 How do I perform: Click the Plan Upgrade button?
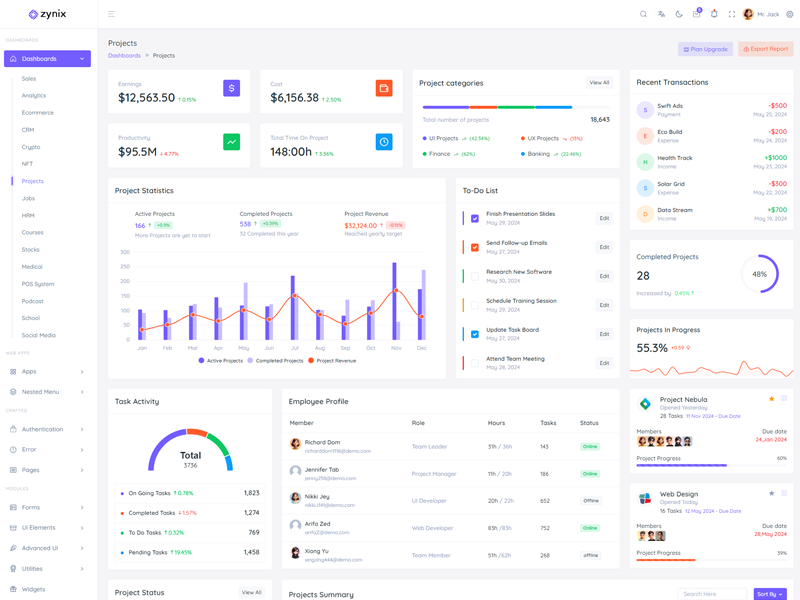(705, 49)
